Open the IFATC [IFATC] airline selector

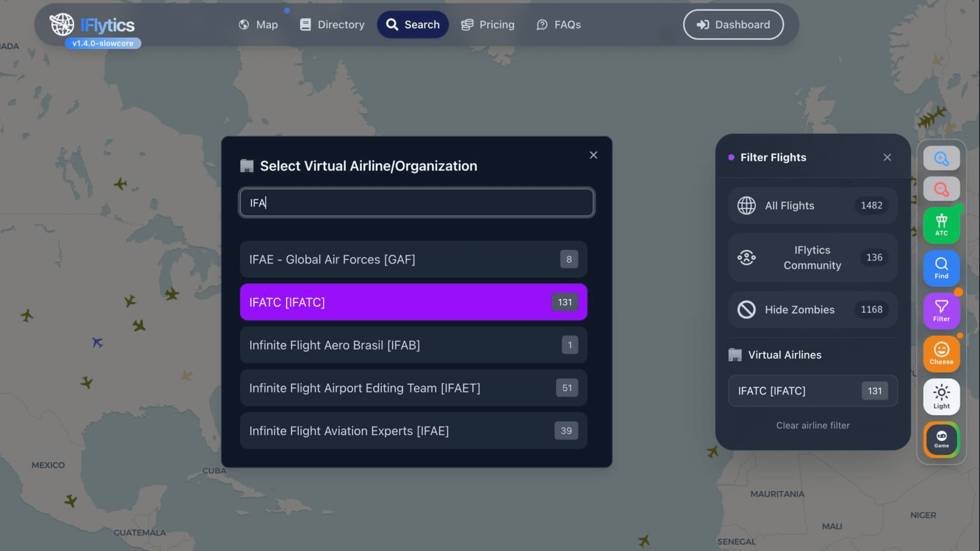[813, 391]
